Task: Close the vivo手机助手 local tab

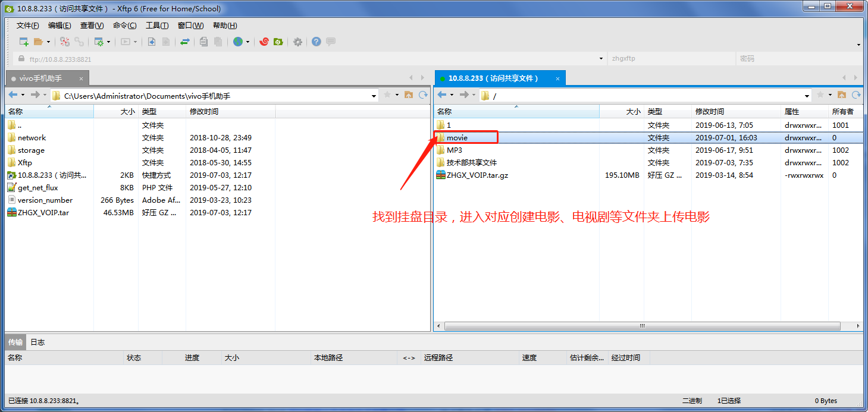Action: click(x=82, y=78)
